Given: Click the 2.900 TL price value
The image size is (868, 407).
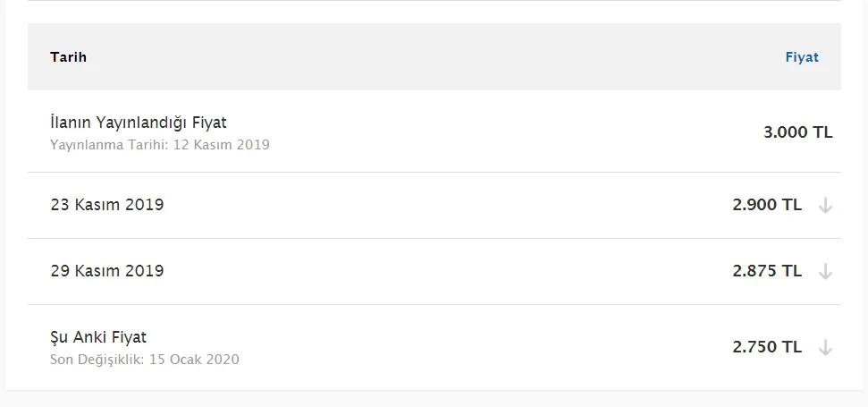Looking at the screenshot, I should pyautogui.click(x=767, y=205).
